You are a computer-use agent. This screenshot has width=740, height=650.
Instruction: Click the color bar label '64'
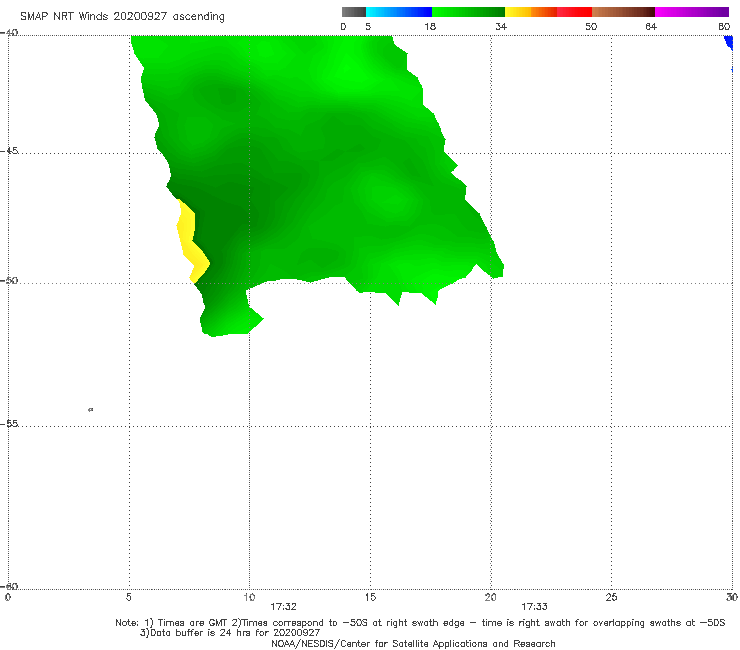(x=651, y=26)
